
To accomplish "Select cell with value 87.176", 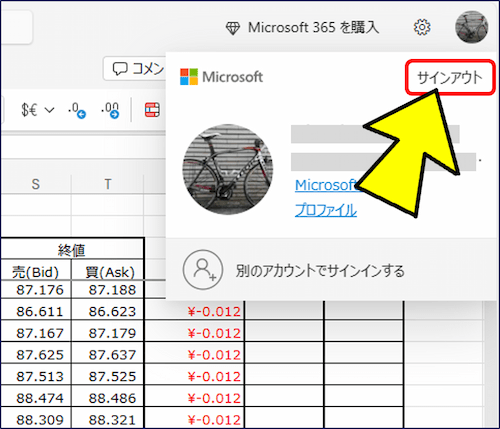I will pyautogui.click(x=36, y=290).
